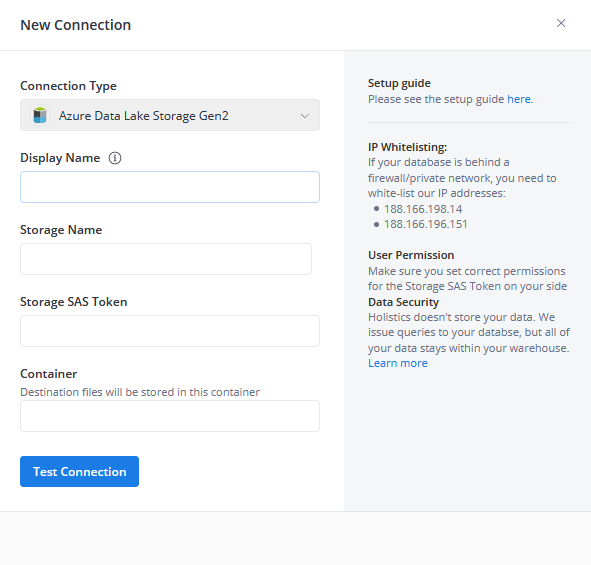591x565 pixels.
Task: Click the Storage SAS Token label
Action: (x=73, y=302)
